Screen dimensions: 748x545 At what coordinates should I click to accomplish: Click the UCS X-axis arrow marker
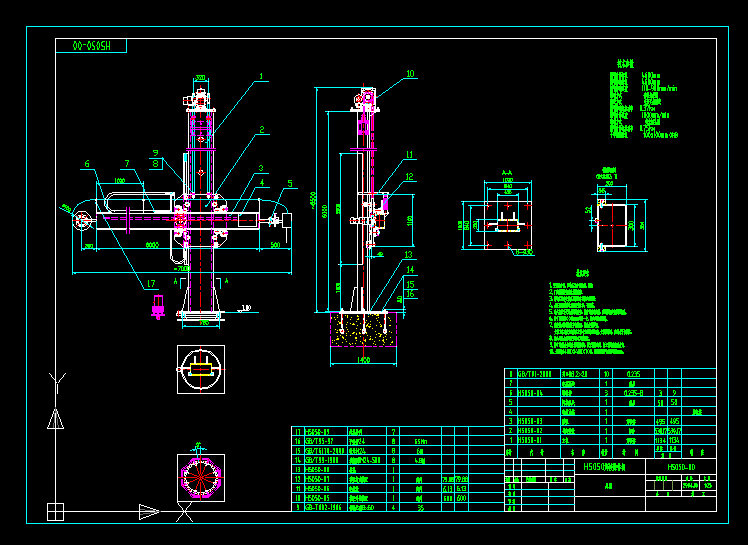pos(148,512)
